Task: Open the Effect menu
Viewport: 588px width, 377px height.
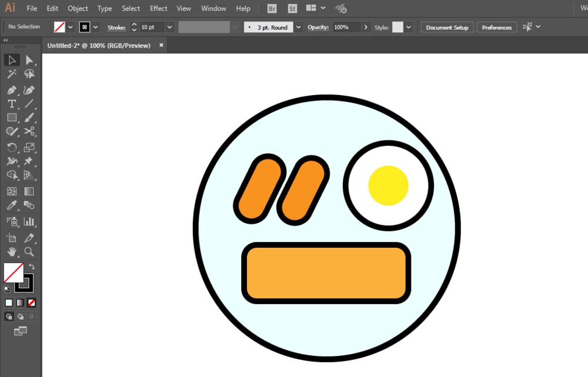Action: point(158,9)
